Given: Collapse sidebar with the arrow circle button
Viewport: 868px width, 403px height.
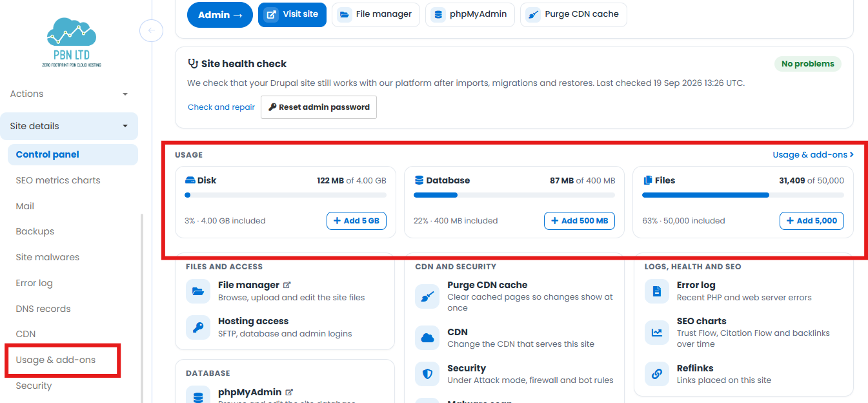Looking at the screenshot, I should pos(151,30).
